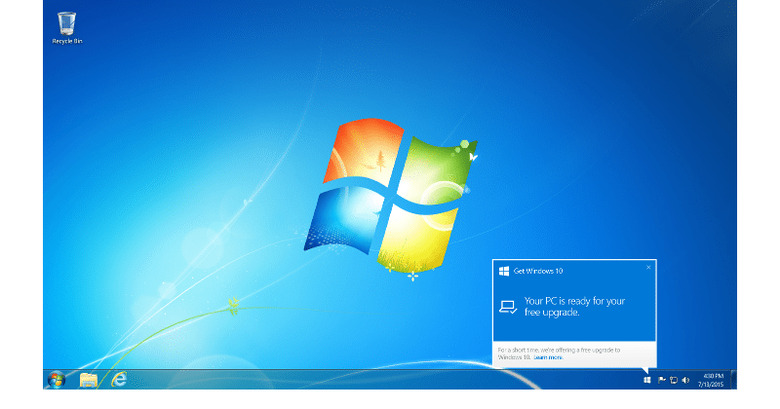
Task: Open the network status tray icon
Action: (674, 380)
